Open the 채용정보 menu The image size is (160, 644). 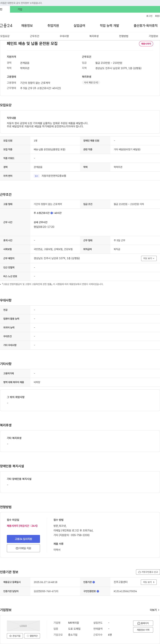(x=27, y=25)
